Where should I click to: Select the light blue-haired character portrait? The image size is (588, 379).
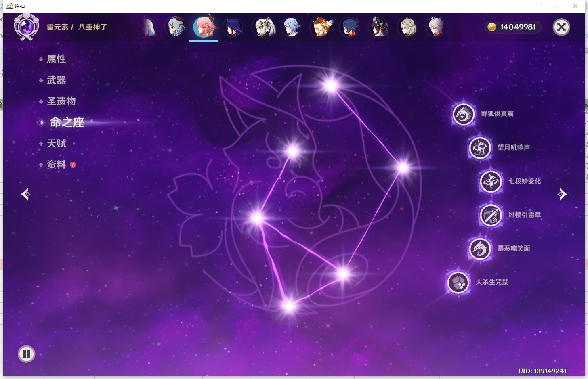[292, 27]
